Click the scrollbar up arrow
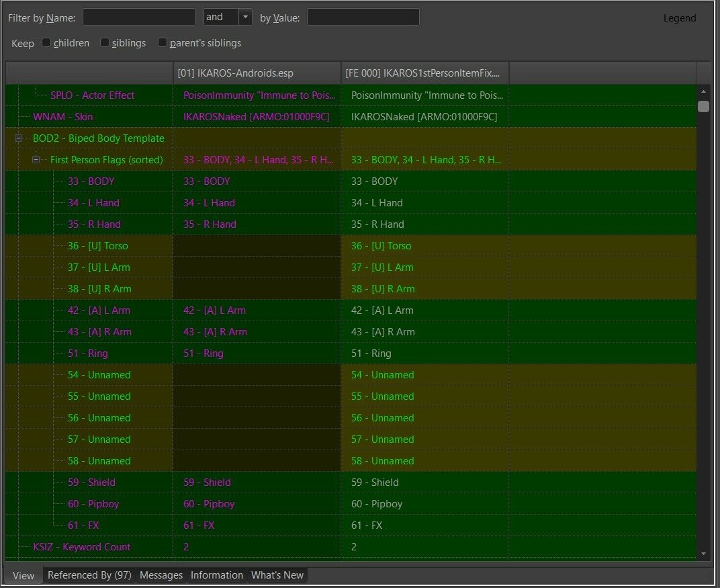 (x=703, y=91)
